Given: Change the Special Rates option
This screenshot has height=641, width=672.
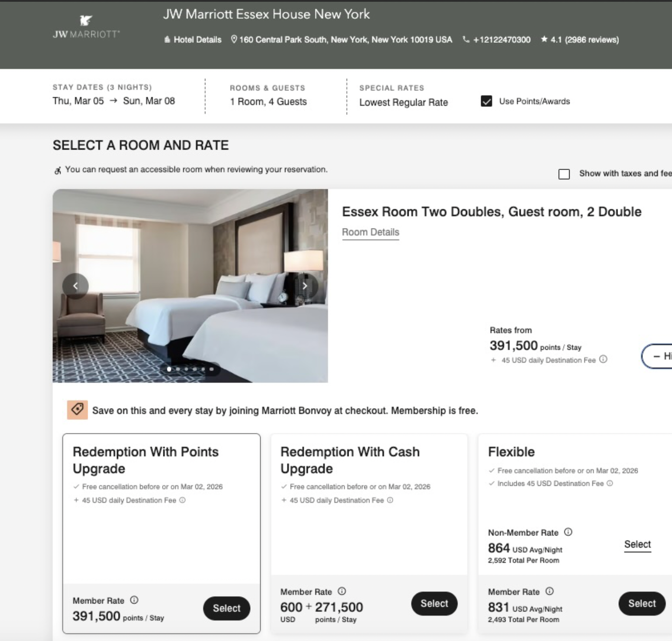Looking at the screenshot, I should coord(403,102).
